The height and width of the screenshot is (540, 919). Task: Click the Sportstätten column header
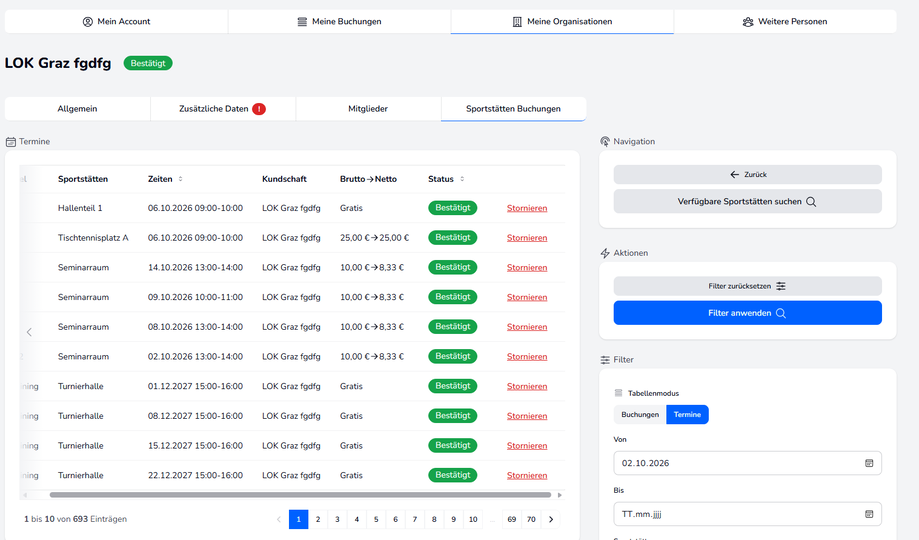click(83, 179)
